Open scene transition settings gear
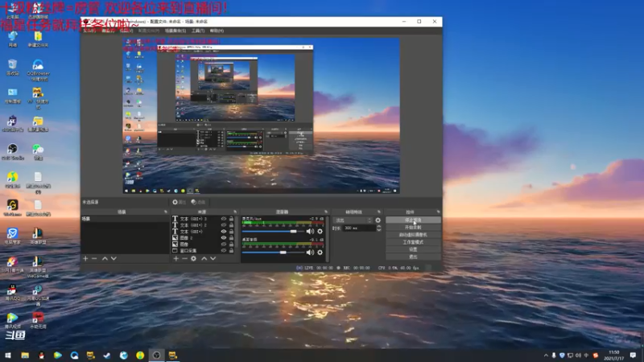The image size is (644, 362). coord(378,220)
